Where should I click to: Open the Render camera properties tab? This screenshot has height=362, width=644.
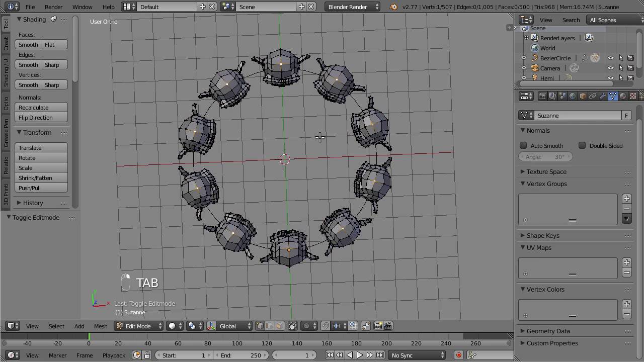coord(542,96)
